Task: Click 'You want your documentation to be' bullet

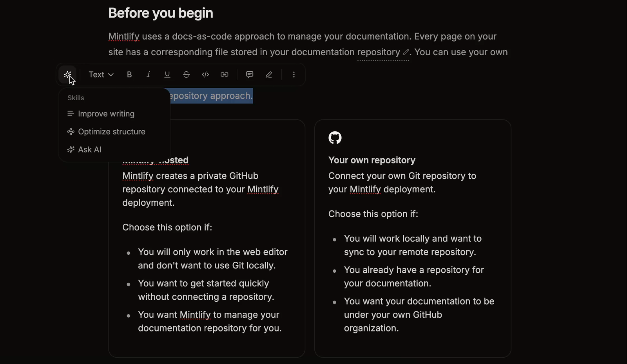Action: click(x=419, y=315)
